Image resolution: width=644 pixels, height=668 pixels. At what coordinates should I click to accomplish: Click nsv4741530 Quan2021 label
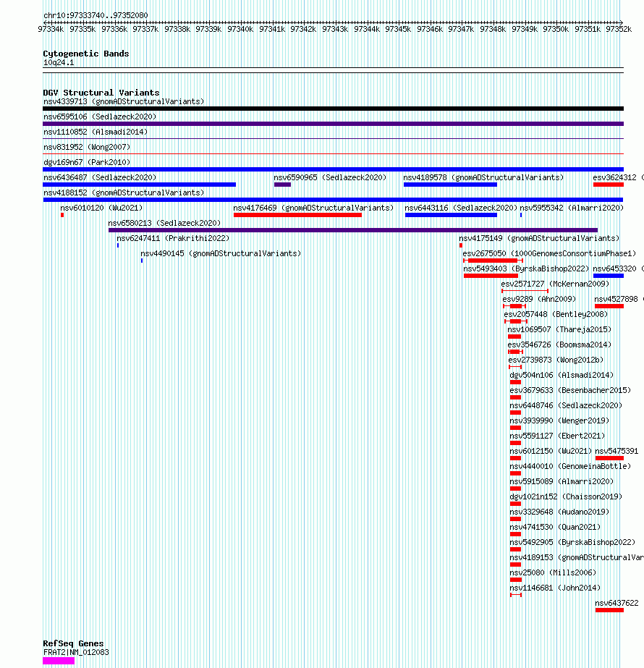click(x=555, y=527)
